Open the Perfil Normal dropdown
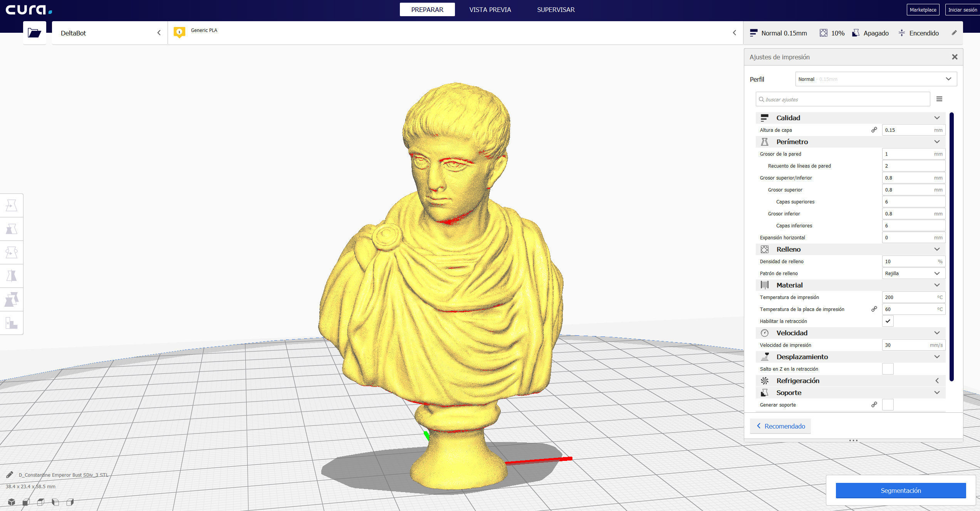 [876, 79]
